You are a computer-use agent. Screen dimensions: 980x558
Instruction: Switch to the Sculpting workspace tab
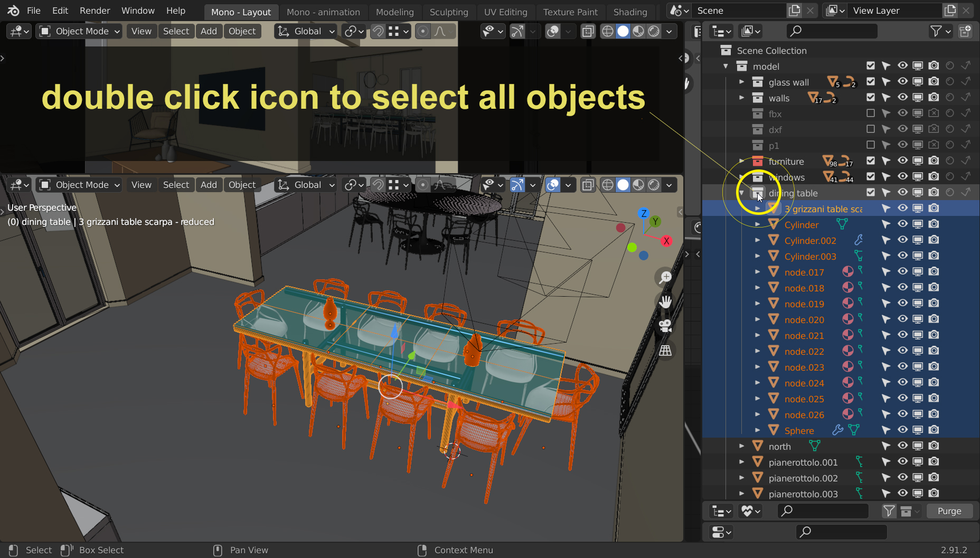click(x=449, y=12)
